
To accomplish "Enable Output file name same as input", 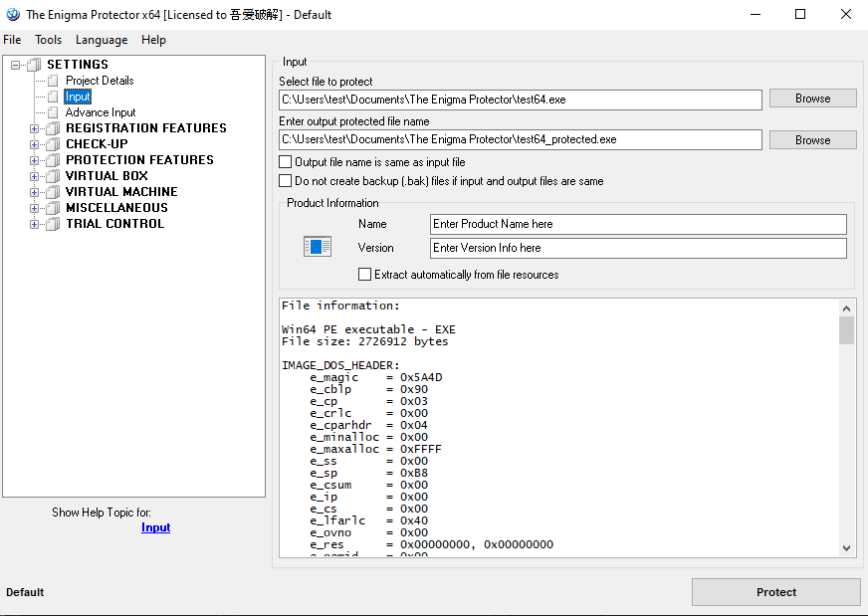I will pos(286,162).
